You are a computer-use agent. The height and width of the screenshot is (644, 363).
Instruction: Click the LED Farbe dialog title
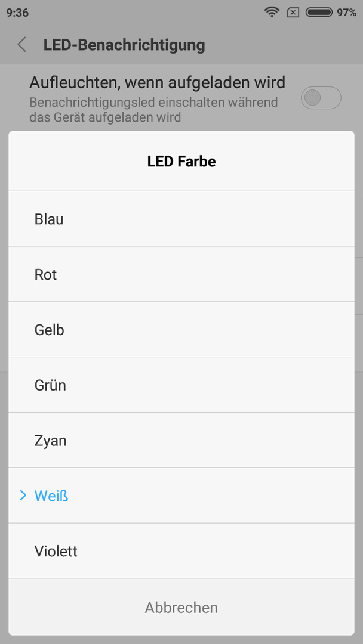pos(181,162)
